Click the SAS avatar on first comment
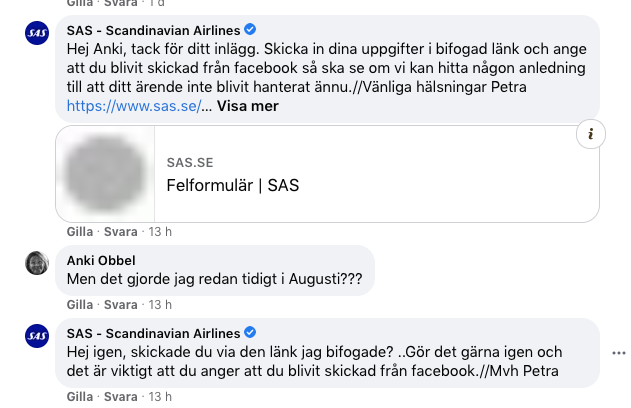The height and width of the screenshot is (408, 631). [x=37, y=33]
